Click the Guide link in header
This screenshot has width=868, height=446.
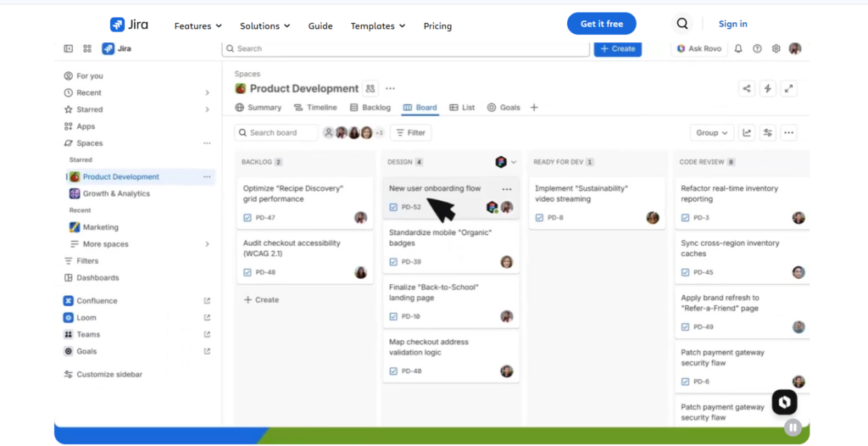click(320, 26)
